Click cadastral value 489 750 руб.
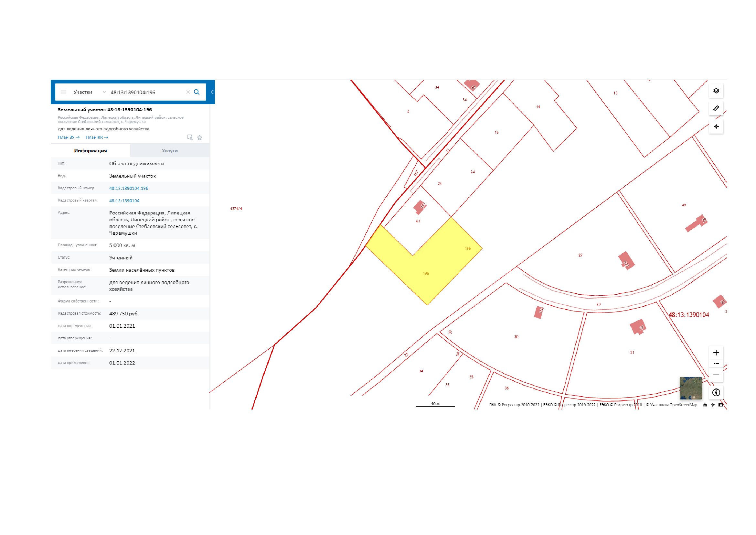Viewport: 756px width, 535px height. (x=124, y=314)
